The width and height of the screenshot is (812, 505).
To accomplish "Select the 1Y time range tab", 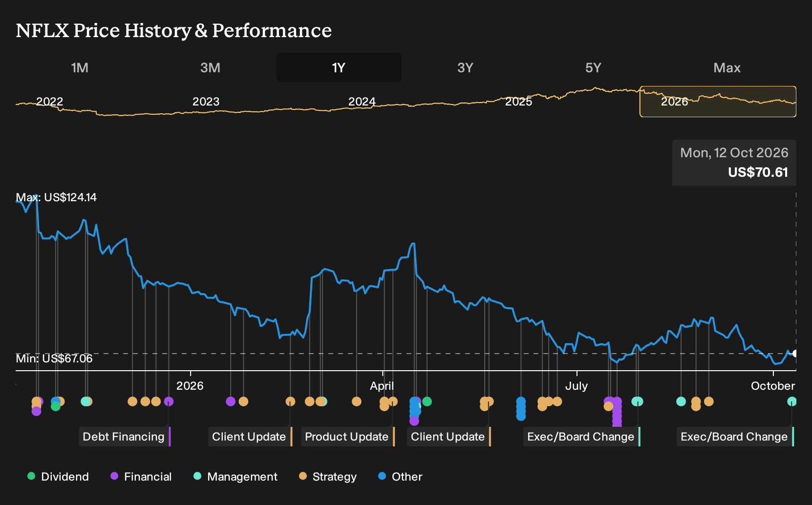I will pyautogui.click(x=339, y=67).
